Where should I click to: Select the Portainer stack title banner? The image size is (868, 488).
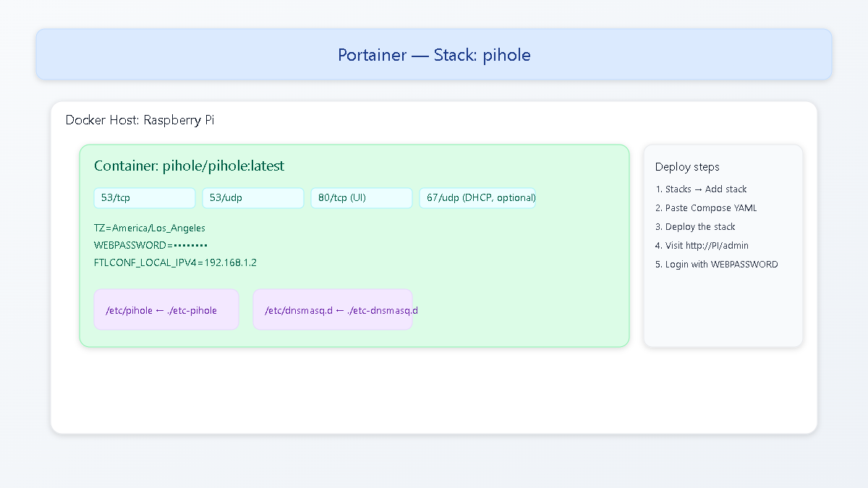[434, 54]
